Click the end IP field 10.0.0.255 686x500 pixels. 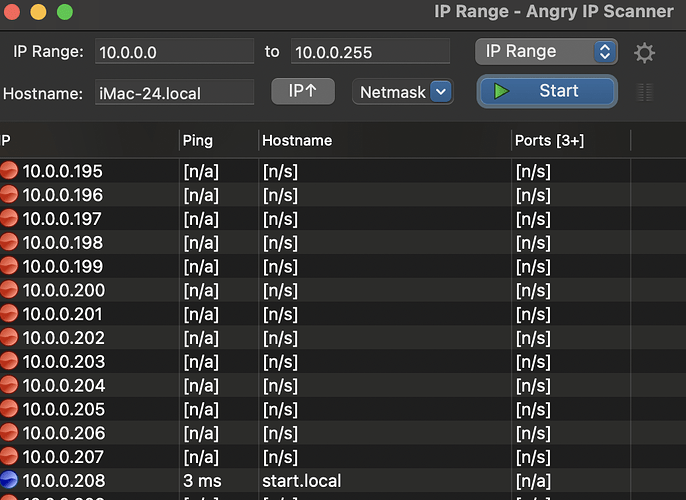(370, 52)
